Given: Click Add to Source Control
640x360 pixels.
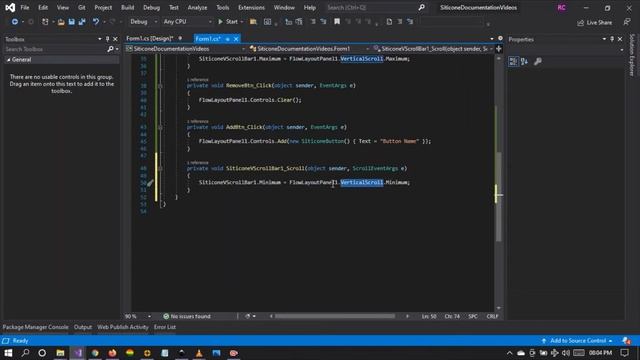Looking at the screenshot, I should click(577, 340).
